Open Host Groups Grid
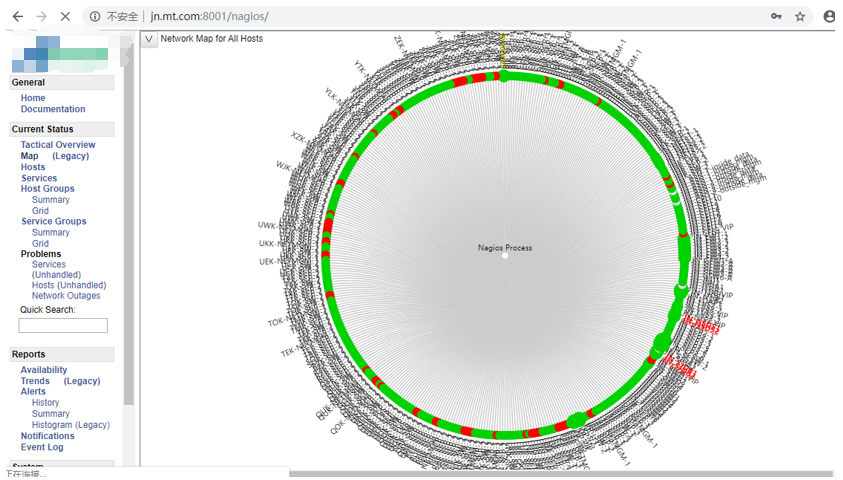Screen dimensions: 843x480 click(40, 211)
